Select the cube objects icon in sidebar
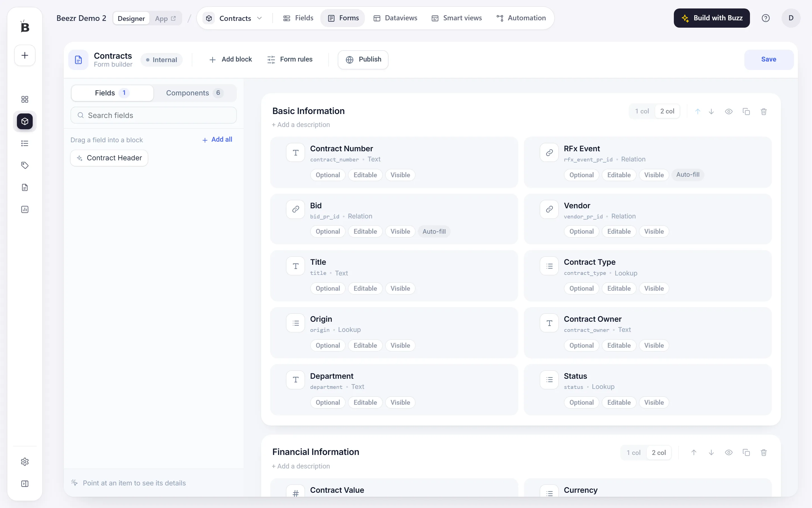 (x=25, y=121)
